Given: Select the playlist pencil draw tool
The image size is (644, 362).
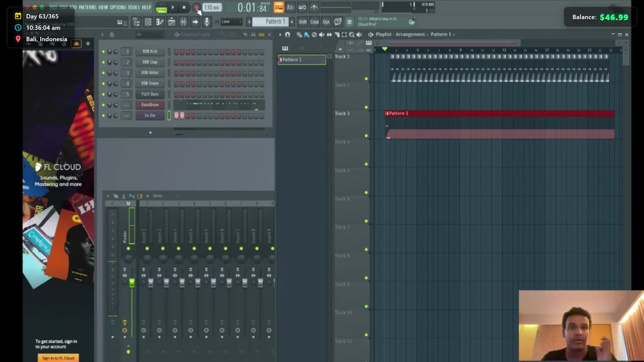Looking at the screenshot, I should point(299,34).
